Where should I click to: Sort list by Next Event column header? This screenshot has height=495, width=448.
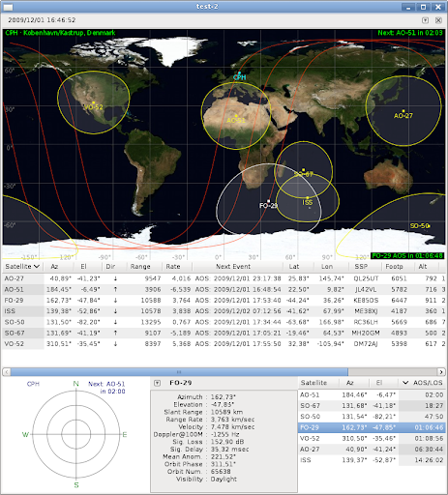[x=238, y=267]
